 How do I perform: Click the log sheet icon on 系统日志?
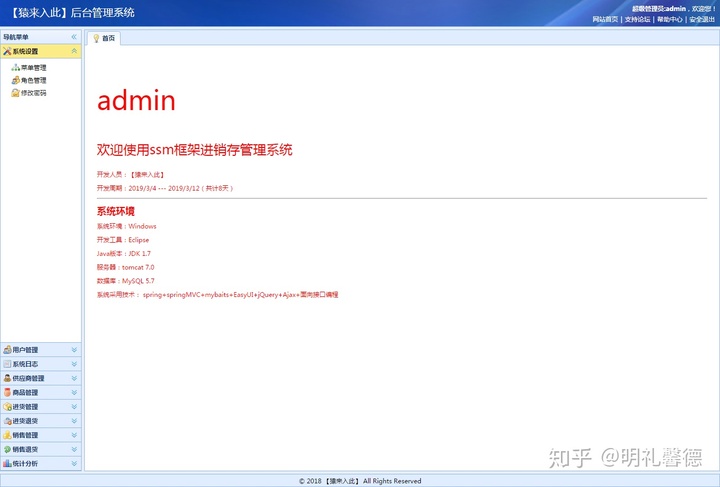pyautogui.click(x=7, y=364)
